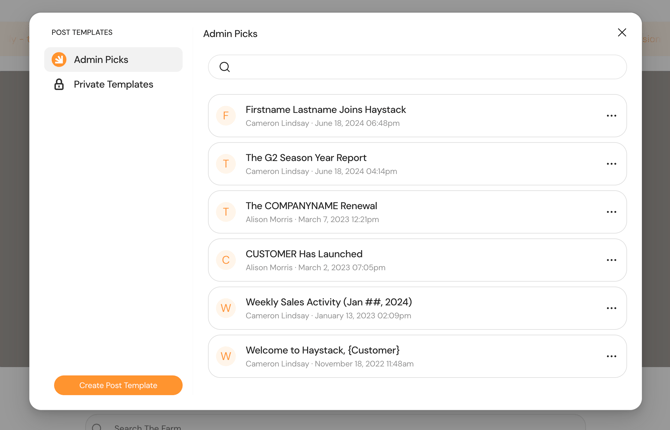Click the F avatar for Firstname Lastname template

coord(226,116)
